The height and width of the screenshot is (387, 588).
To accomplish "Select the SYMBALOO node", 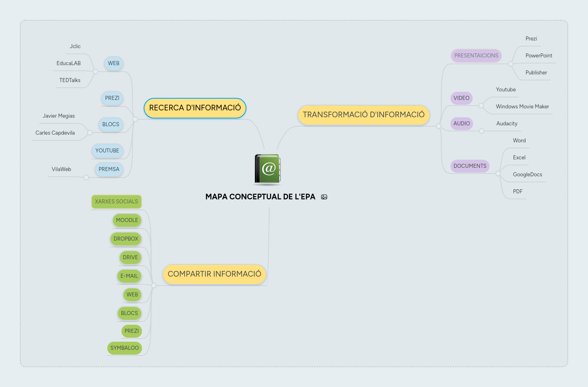I will click(125, 348).
